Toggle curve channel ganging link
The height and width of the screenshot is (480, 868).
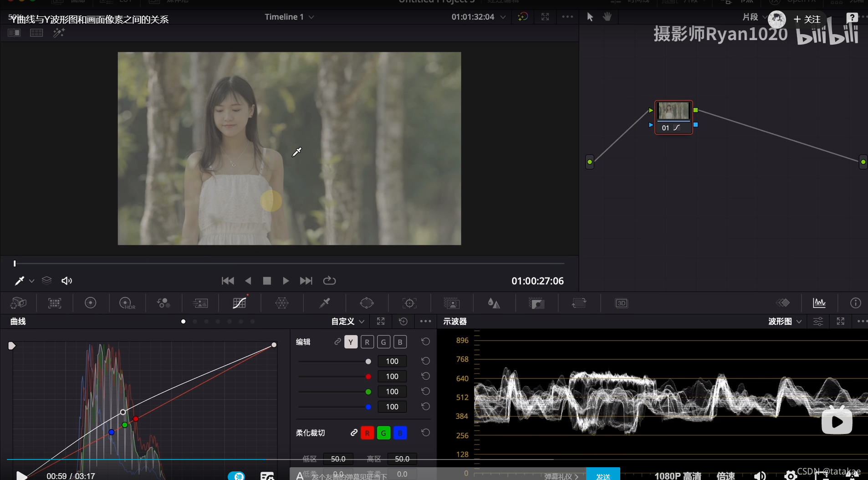(x=337, y=342)
